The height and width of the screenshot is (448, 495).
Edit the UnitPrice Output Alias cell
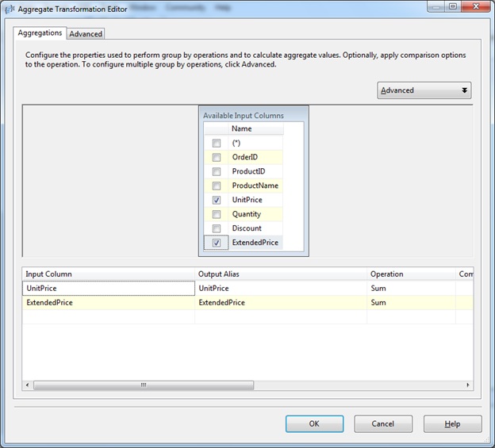(281, 289)
